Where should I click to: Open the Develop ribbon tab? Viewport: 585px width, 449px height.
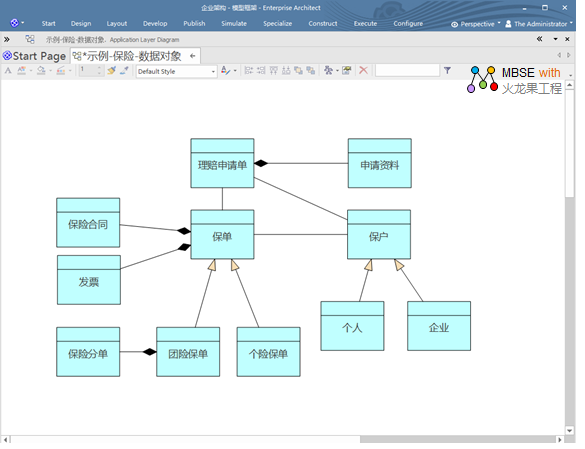(155, 24)
